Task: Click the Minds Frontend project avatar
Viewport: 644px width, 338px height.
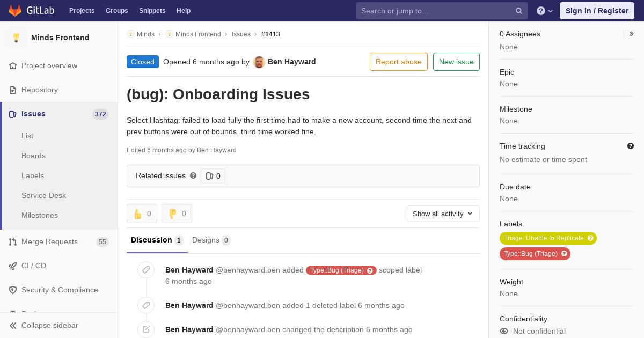Action: [x=16, y=38]
